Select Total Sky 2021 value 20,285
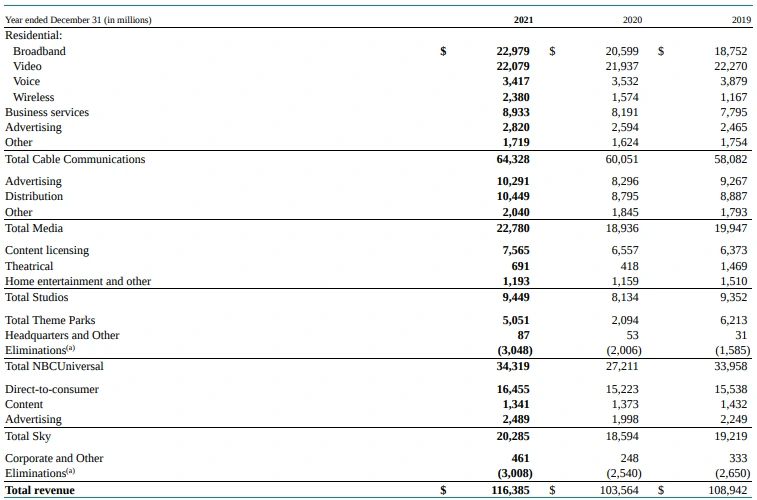Viewport: 757px width, 500px height. click(513, 436)
